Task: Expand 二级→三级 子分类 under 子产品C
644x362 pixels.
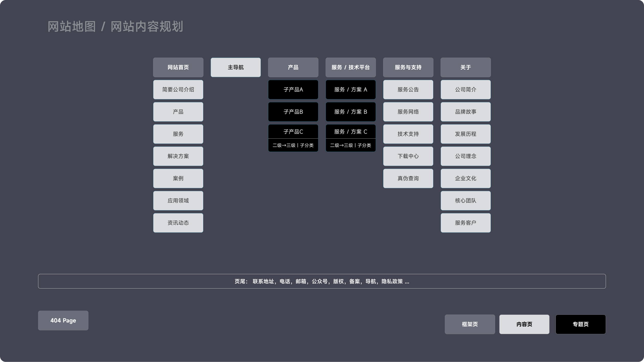Action: pyautogui.click(x=293, y=145)
